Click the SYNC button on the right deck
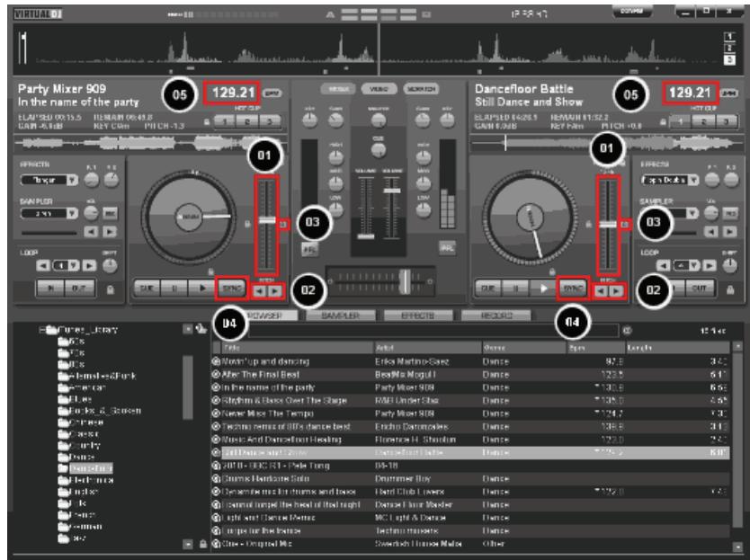 click(x=573, y=289)
